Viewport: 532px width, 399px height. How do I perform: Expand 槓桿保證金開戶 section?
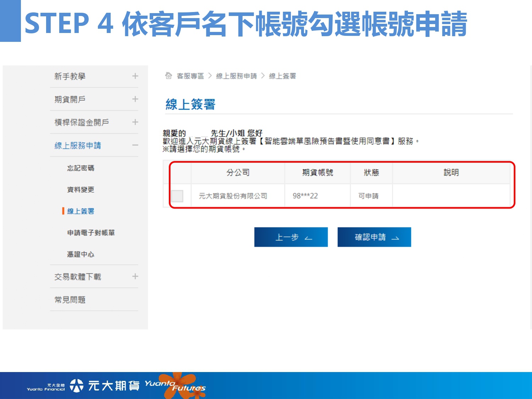[x=135, y=122]
